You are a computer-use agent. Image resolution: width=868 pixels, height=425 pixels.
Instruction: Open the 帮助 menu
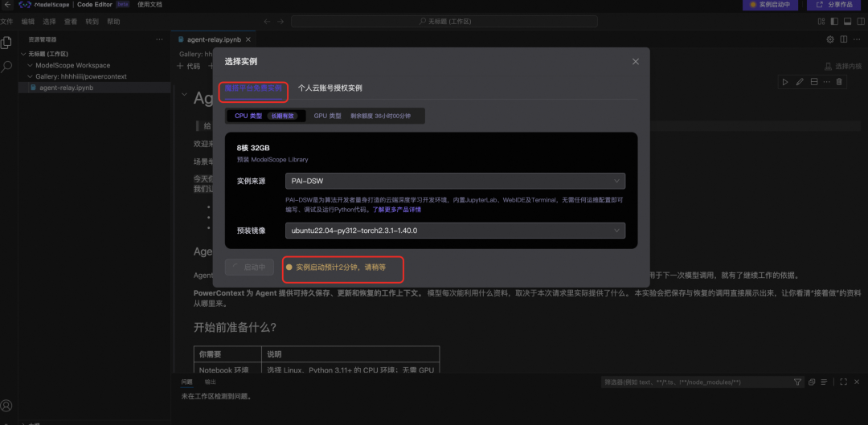[113, 22]
